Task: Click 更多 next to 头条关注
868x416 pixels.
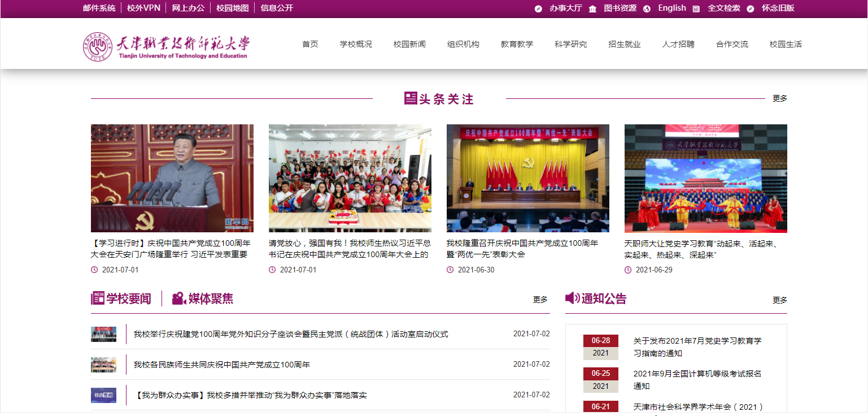Action: [x=779, y=98]
